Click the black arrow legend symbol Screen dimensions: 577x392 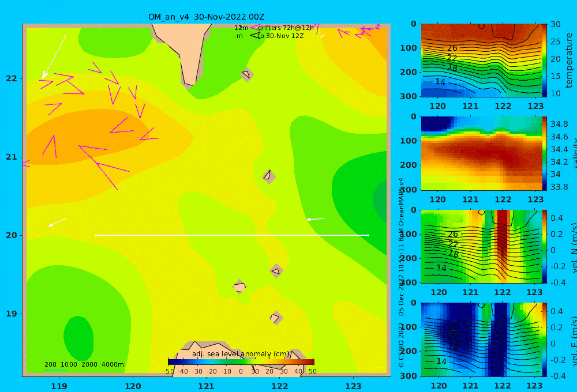[255, 36]
